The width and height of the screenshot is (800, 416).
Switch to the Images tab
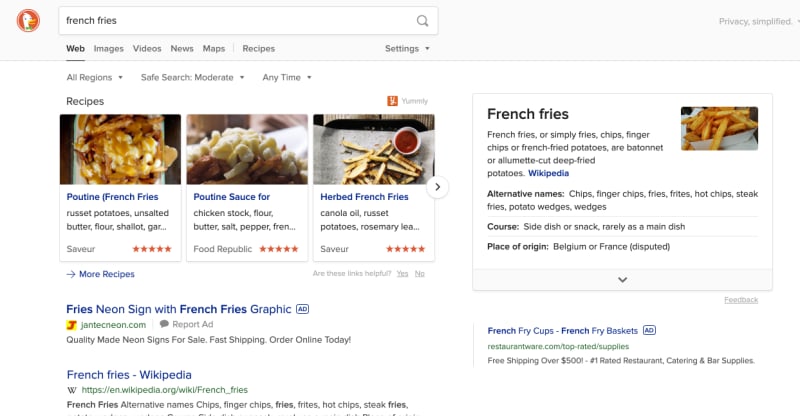(x=109, y=48)
